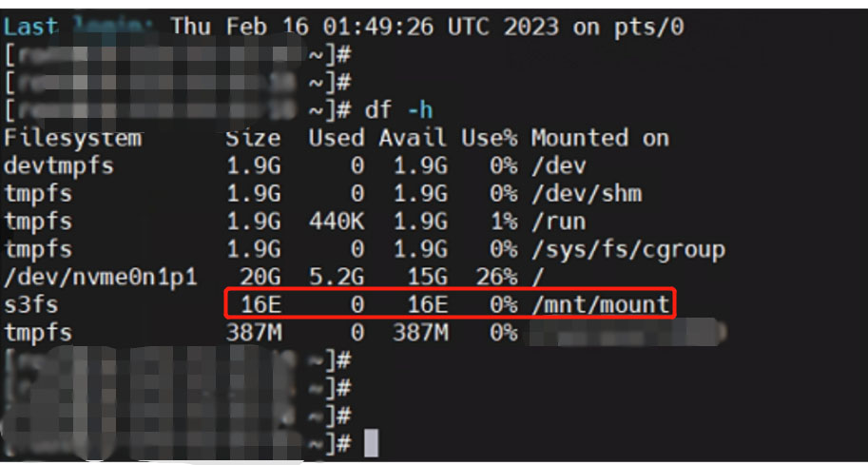Click the 'Use%' column header

click(x=490, y=138)
